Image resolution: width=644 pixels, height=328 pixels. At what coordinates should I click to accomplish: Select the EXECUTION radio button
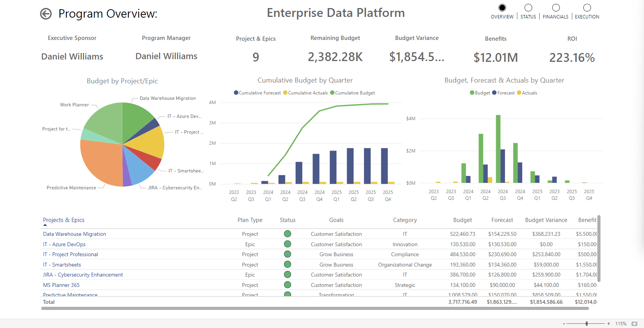click(x=587, y=8)
